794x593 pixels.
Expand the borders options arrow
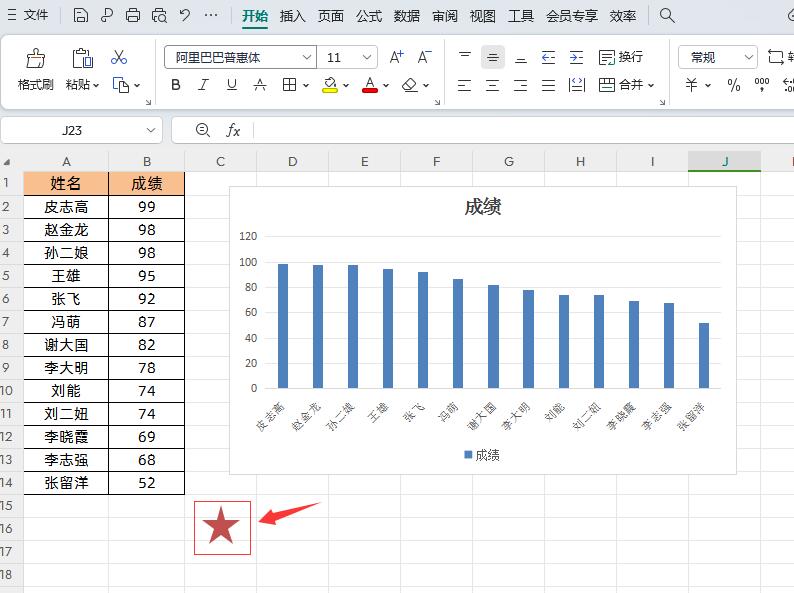(x=306, y=85)
